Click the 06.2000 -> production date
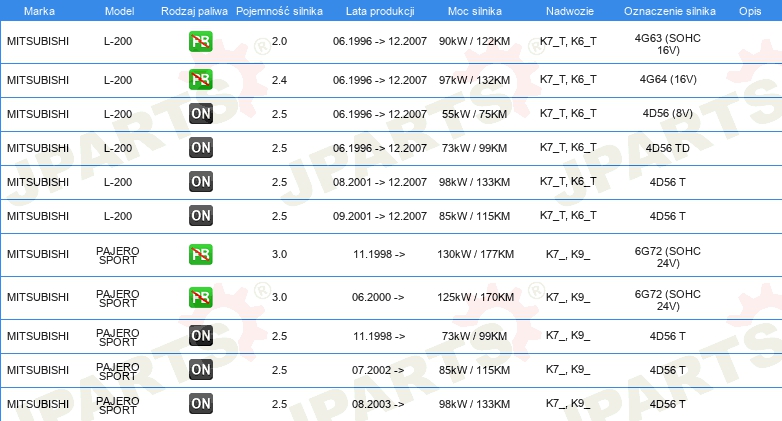Screen dimensions: 782x421 378,297
